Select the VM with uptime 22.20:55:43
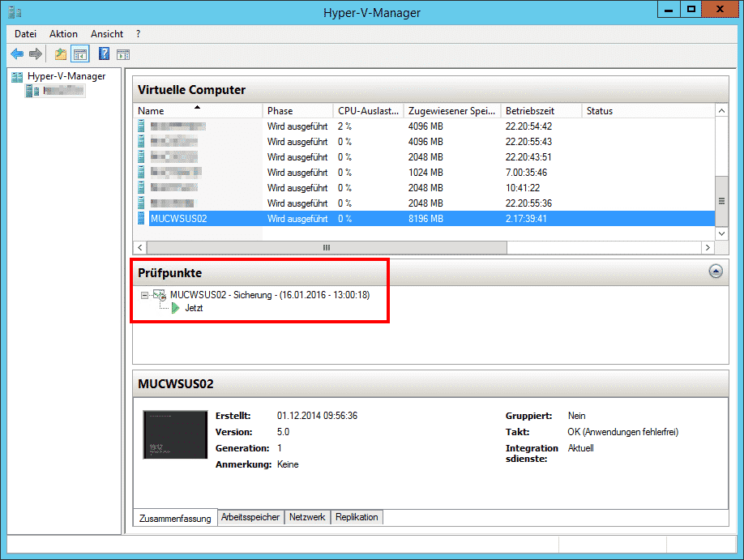Viewport: 744px width, 560px height. (x=425, y=142)
